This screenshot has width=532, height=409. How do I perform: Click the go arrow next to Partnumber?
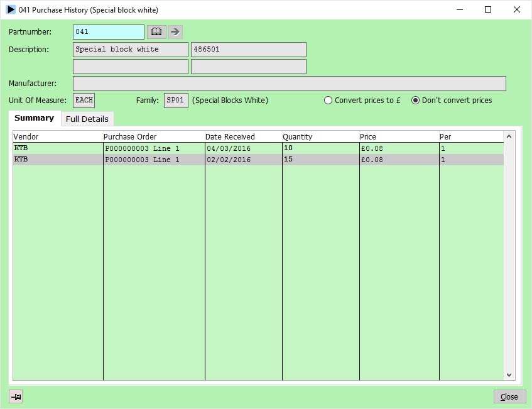tap(175, 32)
